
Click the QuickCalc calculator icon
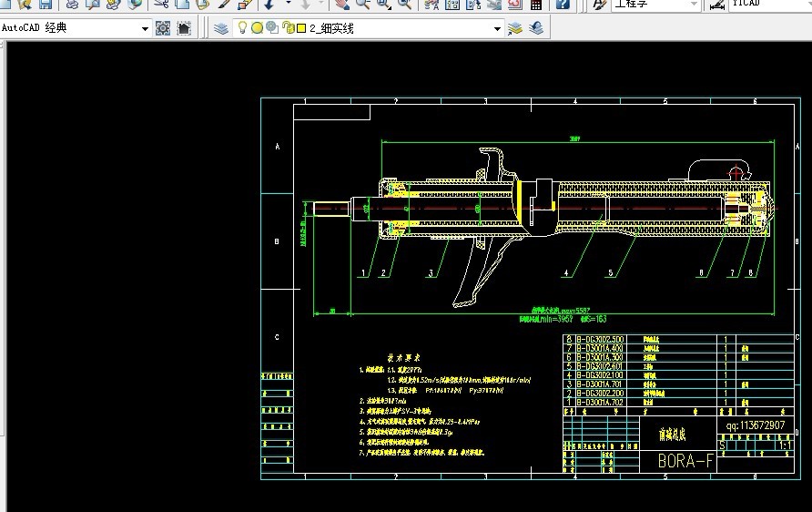pos(536,4)
